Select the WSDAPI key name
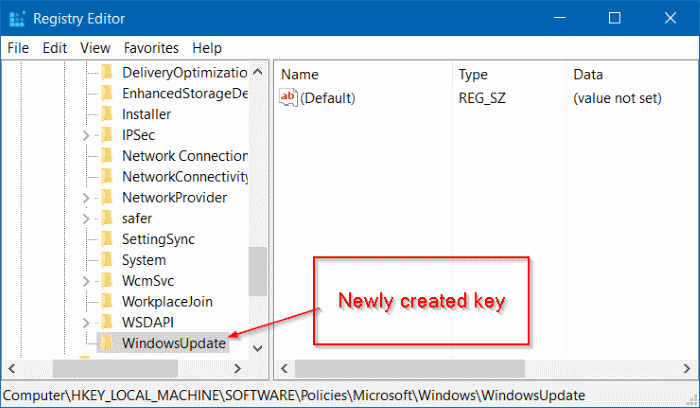 [148, 322]
